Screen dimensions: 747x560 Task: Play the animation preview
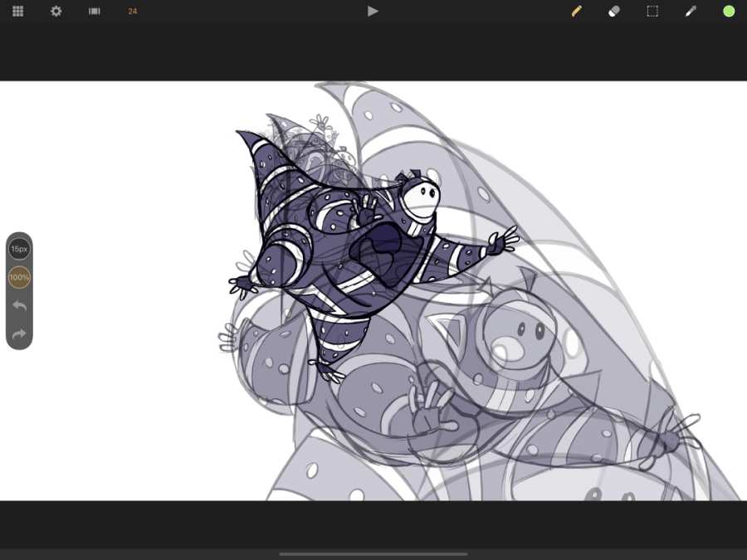[x=373, y=12]
